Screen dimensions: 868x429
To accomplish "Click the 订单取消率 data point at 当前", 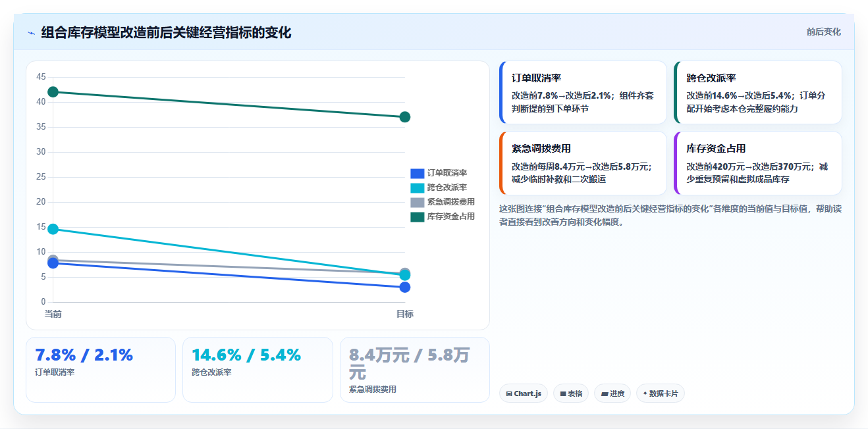I will point(53,264).
